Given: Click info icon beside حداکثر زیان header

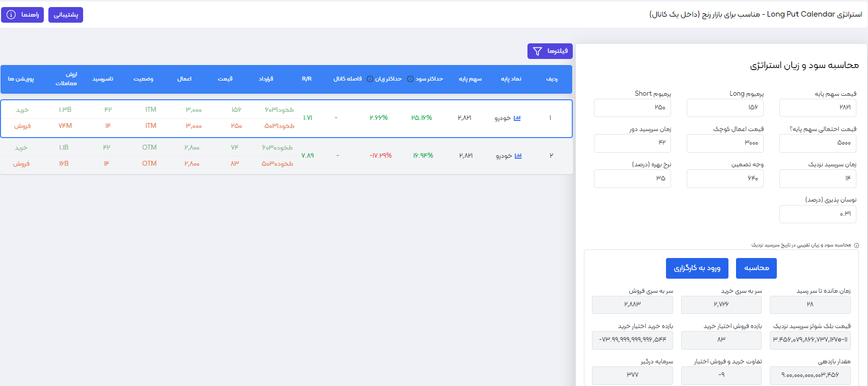Looking at the screenshot, I should tap(370, 79).
